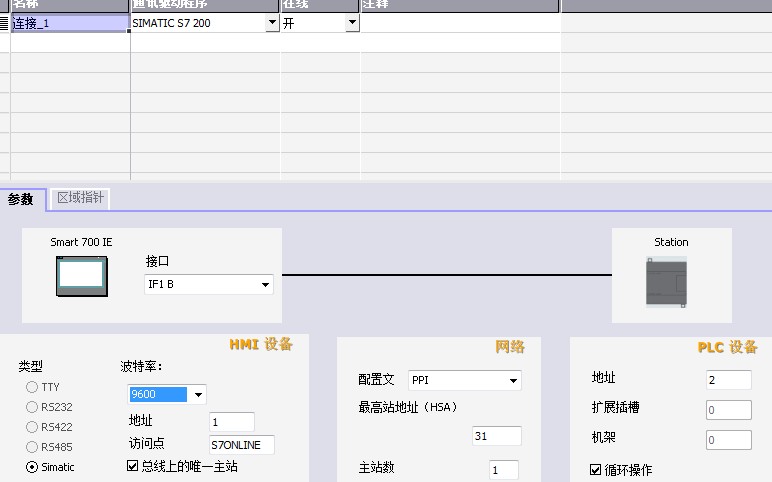Click the Station PLC device icon
772x482 pixels.
(667, 282)
